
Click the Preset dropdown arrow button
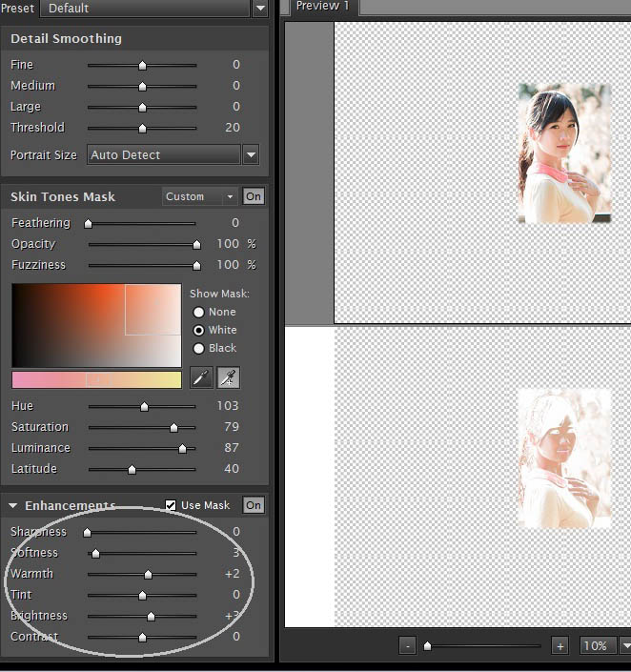click(260, 9)
